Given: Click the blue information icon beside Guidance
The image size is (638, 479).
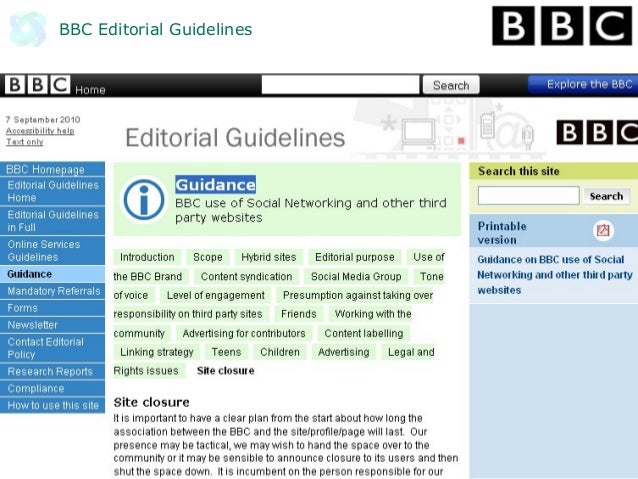Looking at the screenshot, I should [144, 199].
